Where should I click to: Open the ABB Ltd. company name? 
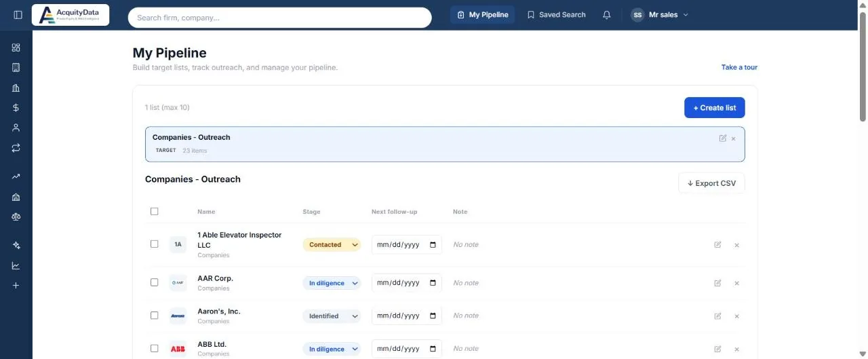click(212, 344)
